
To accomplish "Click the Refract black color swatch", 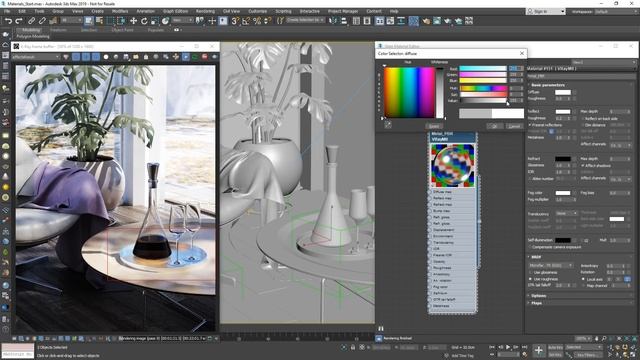I will (x=562, y=159).
